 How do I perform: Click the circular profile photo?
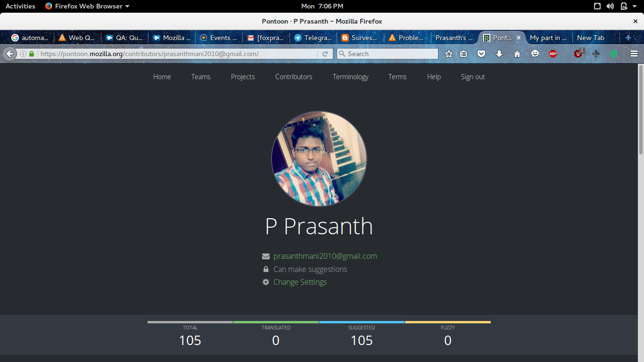click(x=319, y=159)
